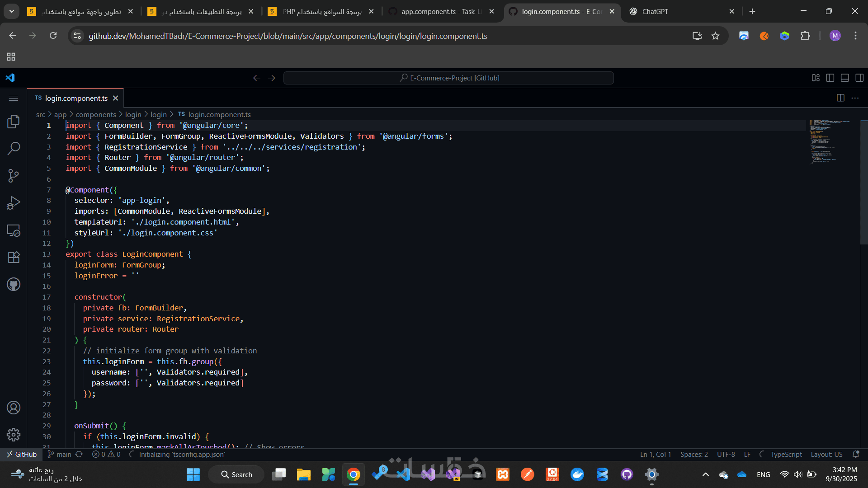Open GitHub view in activity bar

click(14, 285)
